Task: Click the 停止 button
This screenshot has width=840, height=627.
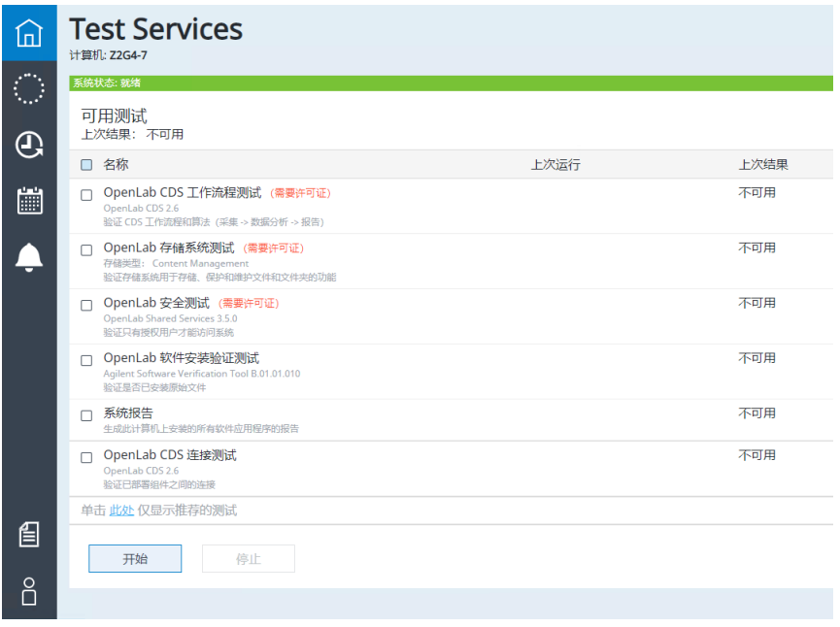Action: (x=249, y=559)
